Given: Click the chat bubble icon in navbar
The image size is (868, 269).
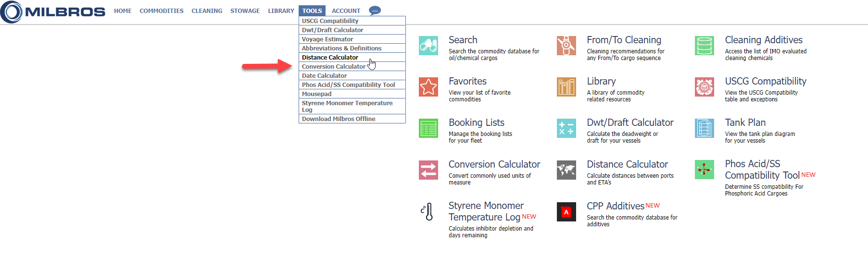Looking at the screenshot, I should 375,11.
